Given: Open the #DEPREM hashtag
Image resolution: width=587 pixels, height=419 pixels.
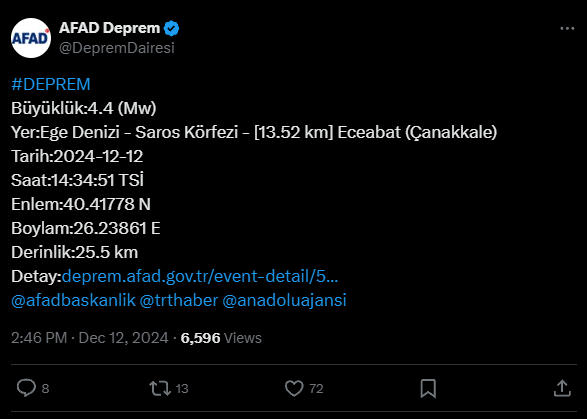Looking at the screenshot, I should point(51,84).
